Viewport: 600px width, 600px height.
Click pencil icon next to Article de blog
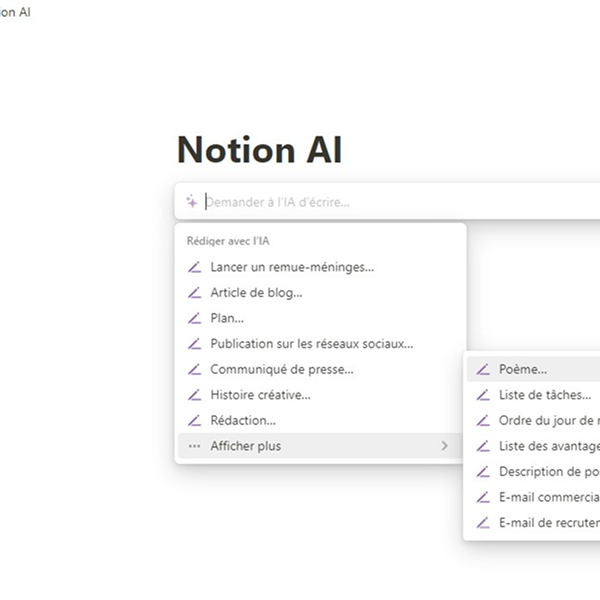pyautogui.click(x=194, y=293)
